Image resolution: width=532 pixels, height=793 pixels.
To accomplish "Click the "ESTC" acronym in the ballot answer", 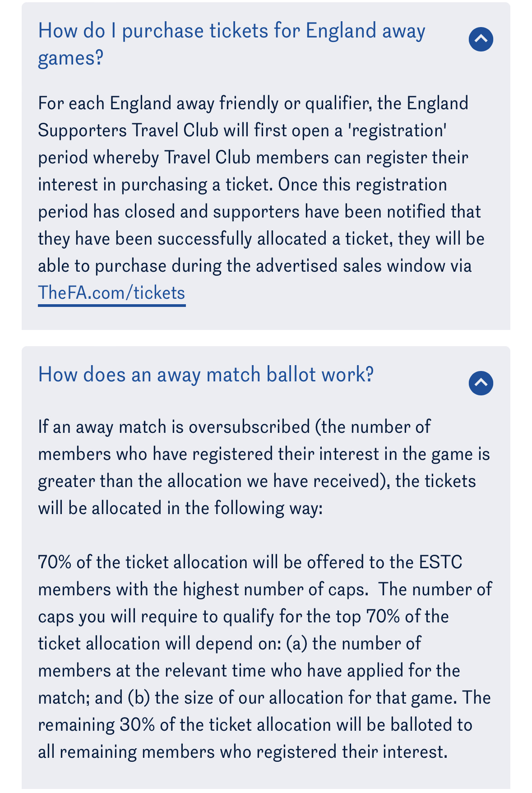I will [440, 562].
